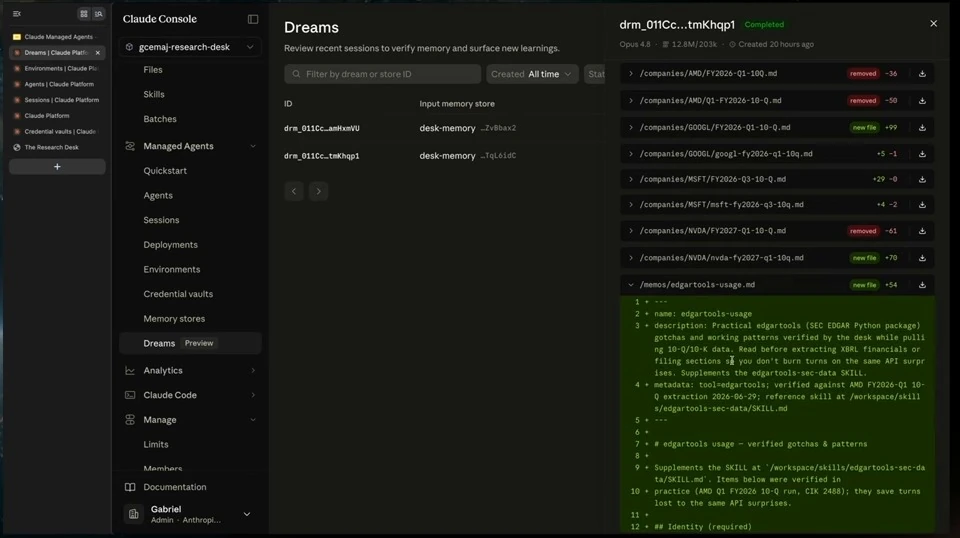Go to Memory stores

(174, 318)
